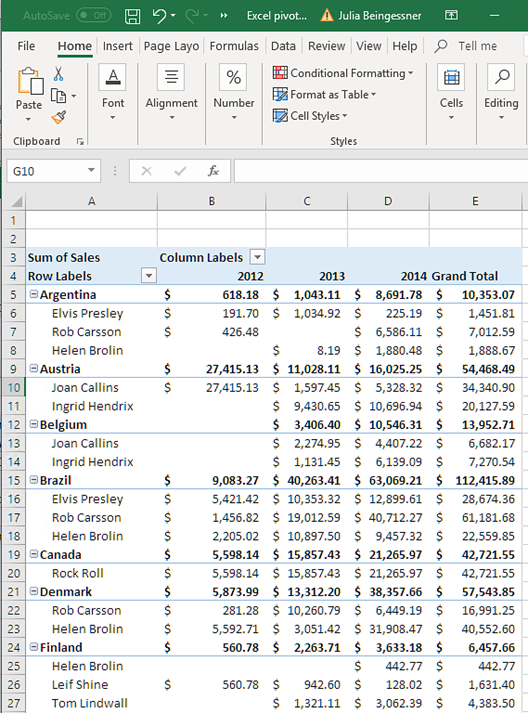The image size is (528, 713).
Task: Select Brazil grand total 112,415.89
Action: [x=475, y=480]
